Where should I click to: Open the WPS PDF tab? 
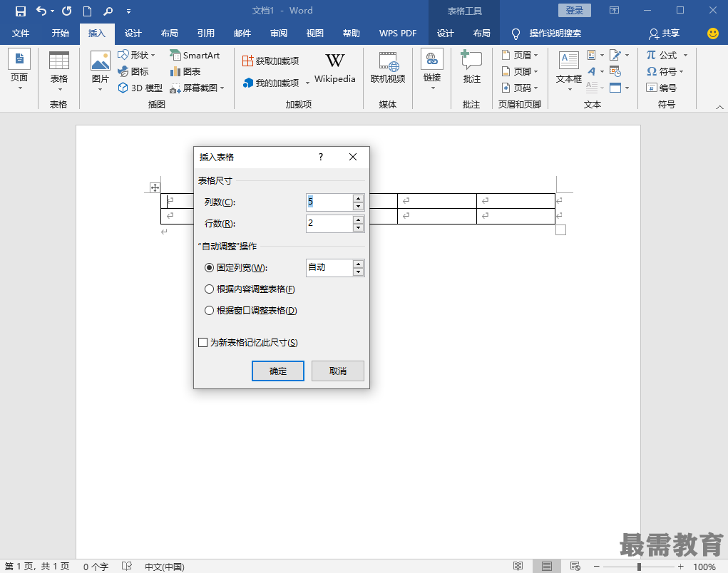tap(398, 33)
